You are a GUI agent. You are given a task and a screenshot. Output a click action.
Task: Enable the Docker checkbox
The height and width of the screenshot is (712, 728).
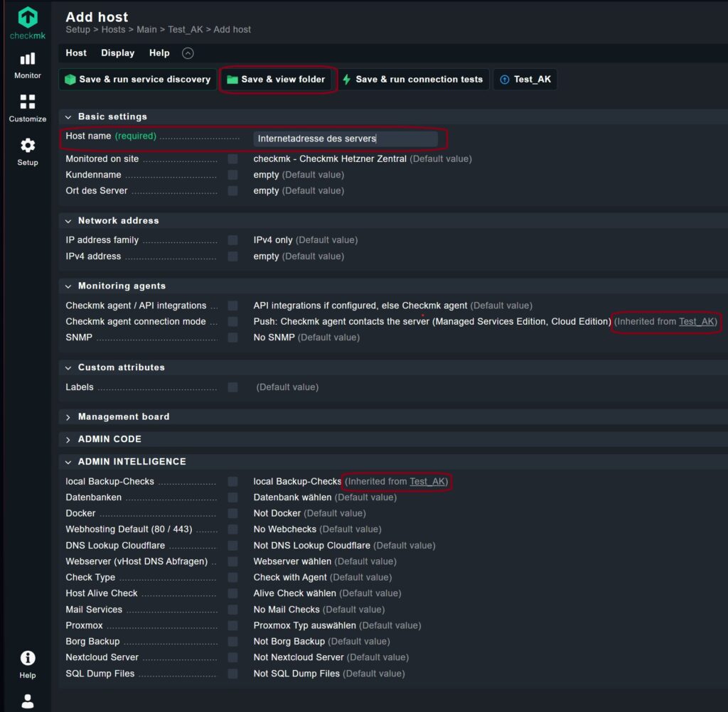click(x=232, y=513)
